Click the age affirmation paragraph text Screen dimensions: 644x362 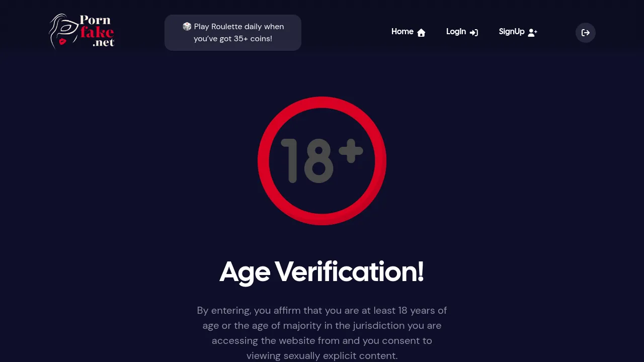[x=322, y=325]
